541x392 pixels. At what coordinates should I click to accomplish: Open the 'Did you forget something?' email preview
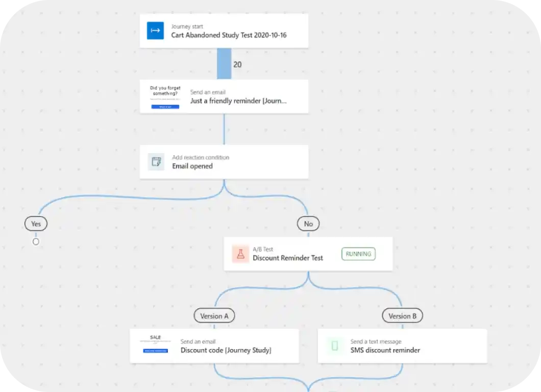(164, 97)
